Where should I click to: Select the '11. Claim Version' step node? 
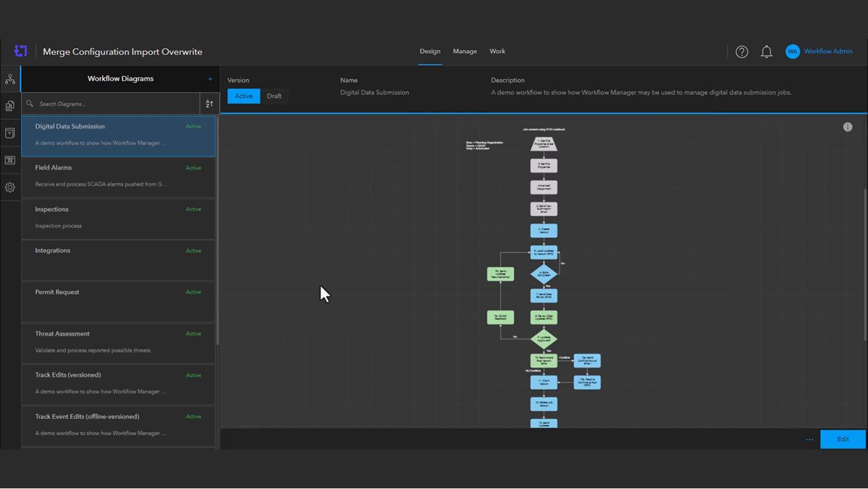pyautogui.click(x=544, y=382)
